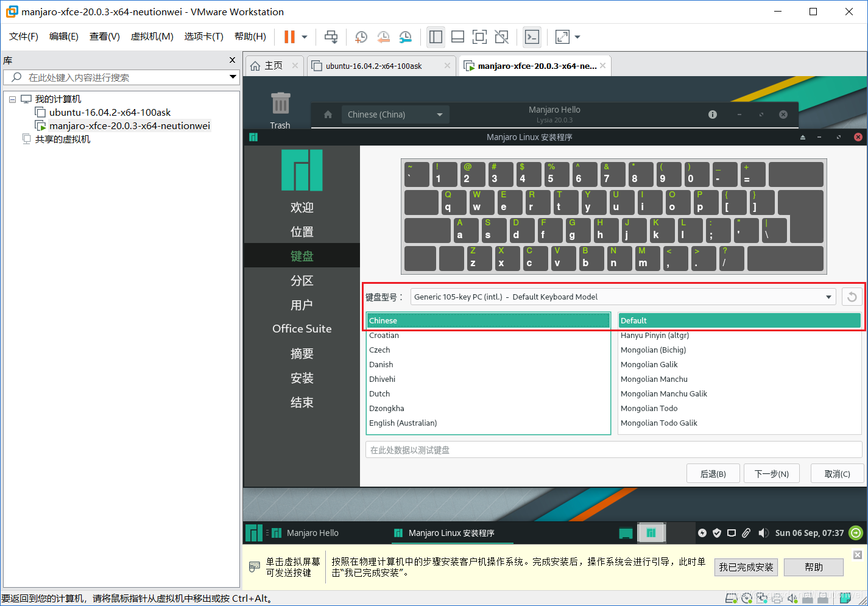This screenshot has width=868, height=606.
Task: Select Chinese keyboard layout
Action: [x=488, y=320]
